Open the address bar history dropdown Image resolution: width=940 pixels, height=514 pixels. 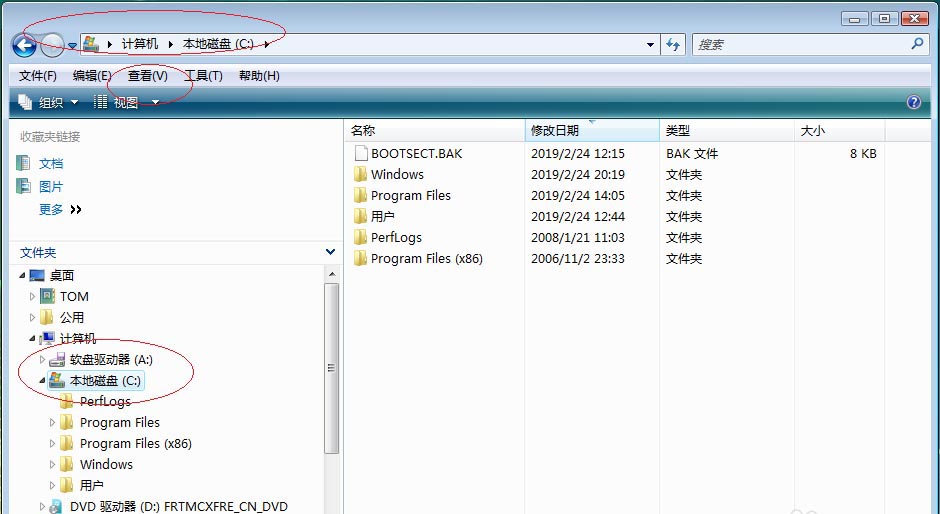tap(650, 44)
